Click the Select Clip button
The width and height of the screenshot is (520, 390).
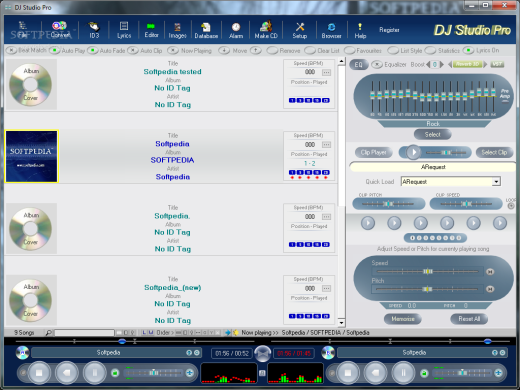pos(494,152)
